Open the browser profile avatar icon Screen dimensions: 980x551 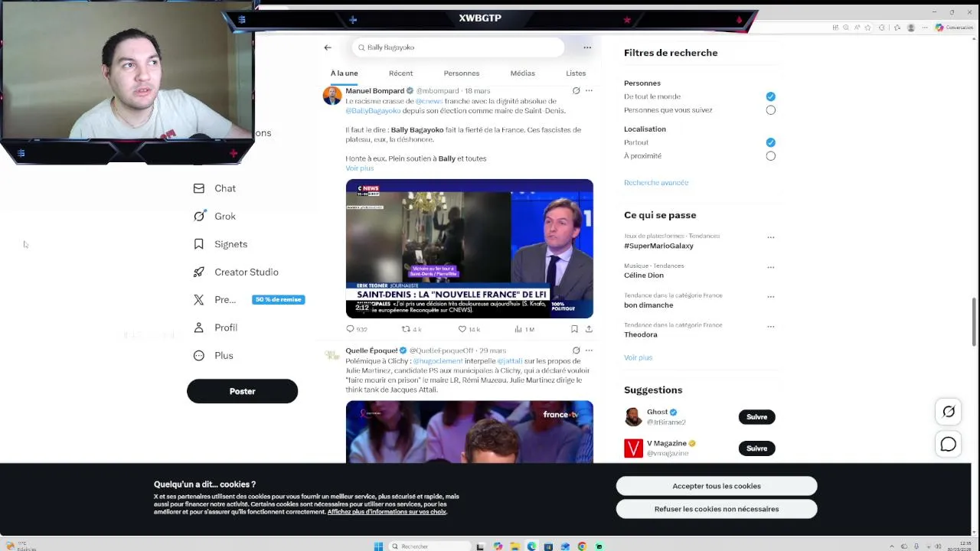pos(910,28)
